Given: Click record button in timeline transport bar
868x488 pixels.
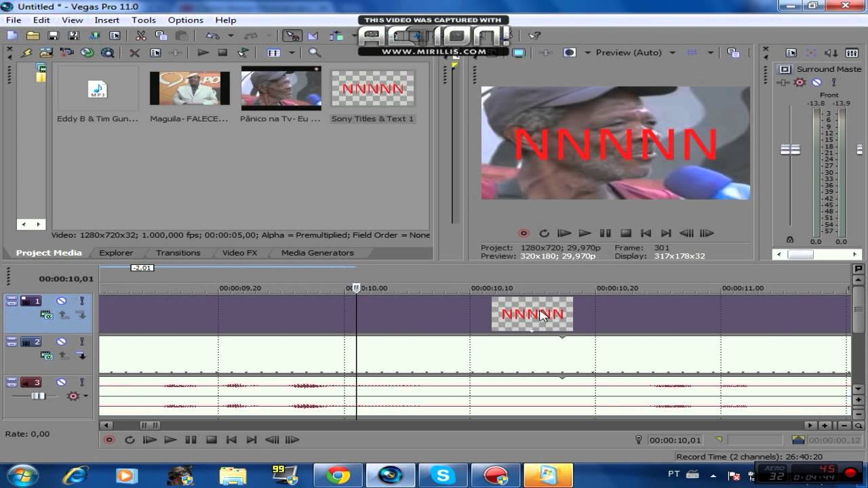Looking at the screenshot, I should point(108,440).
